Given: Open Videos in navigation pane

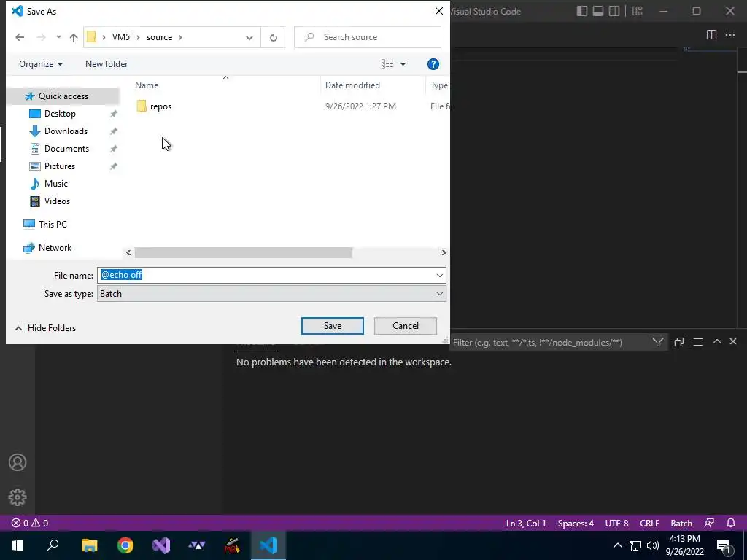Looking at the screenshot, I should [57, 201].
